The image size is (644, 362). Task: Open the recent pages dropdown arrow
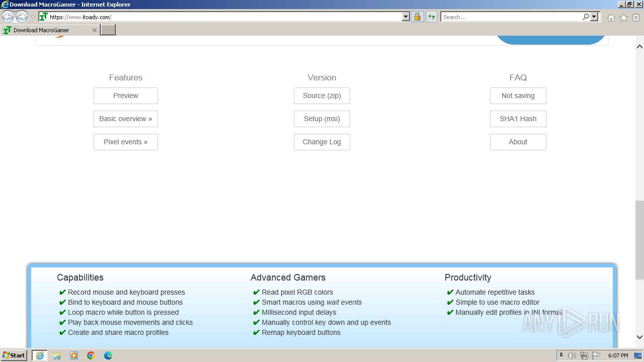tap(33, 17)
